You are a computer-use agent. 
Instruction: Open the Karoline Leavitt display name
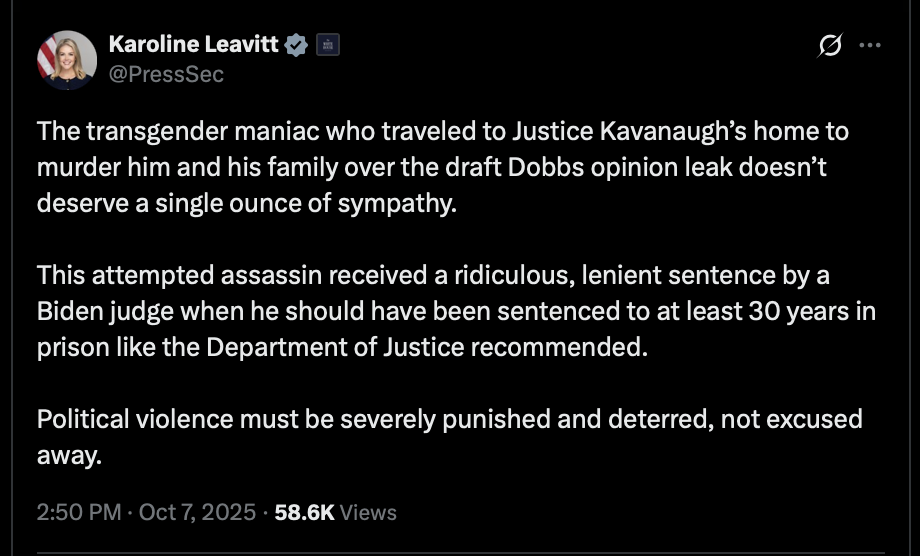(x=193, y=45)
